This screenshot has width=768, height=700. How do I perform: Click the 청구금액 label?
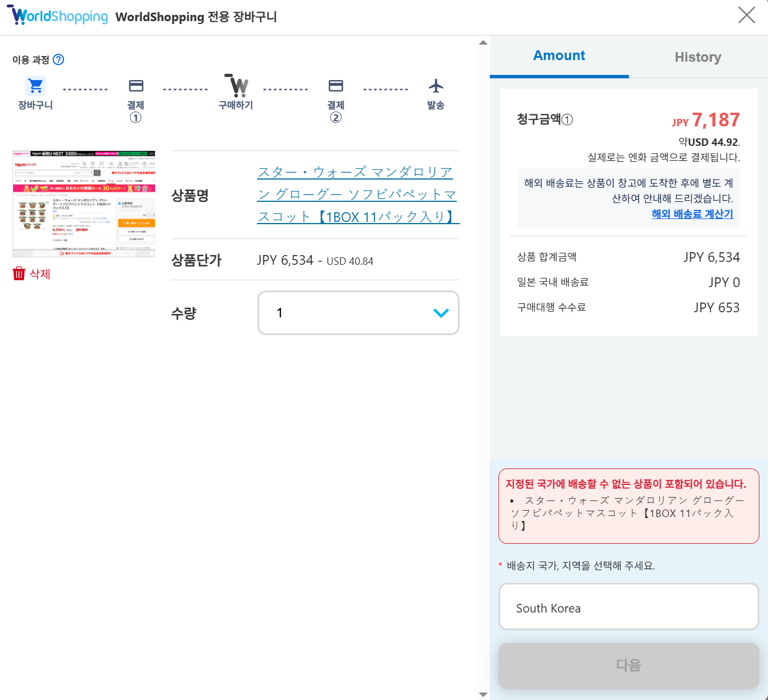pyautogui.click(x=539, y=119)
